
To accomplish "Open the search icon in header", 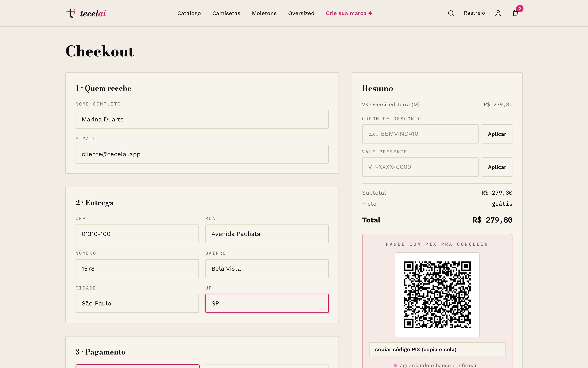I will [451, 13].
